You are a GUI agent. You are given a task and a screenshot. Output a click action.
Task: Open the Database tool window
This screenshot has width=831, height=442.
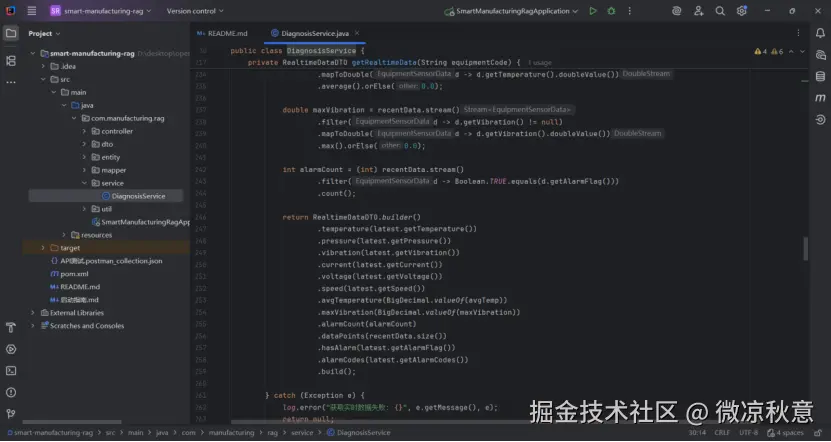coord(820,76)
